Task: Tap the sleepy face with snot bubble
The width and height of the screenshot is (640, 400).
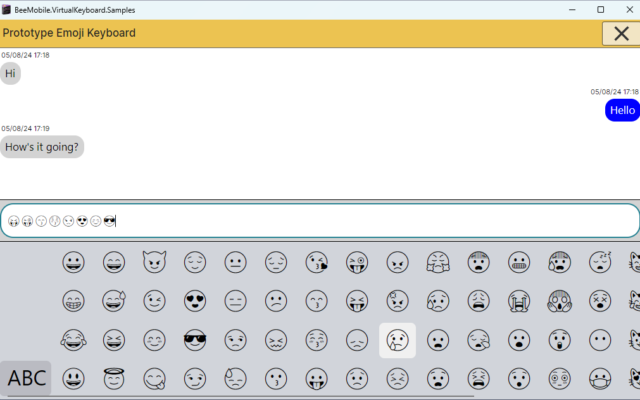Action: coord(478,340)
